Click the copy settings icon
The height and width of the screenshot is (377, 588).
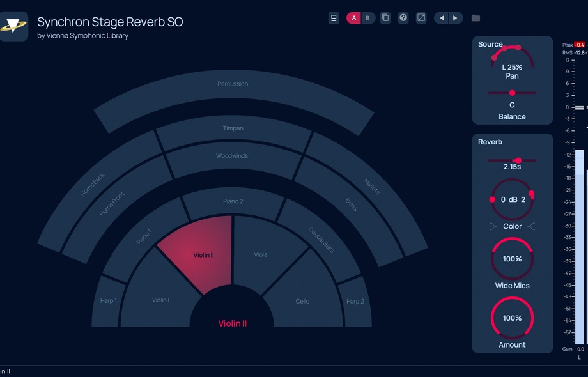(385, 18)
